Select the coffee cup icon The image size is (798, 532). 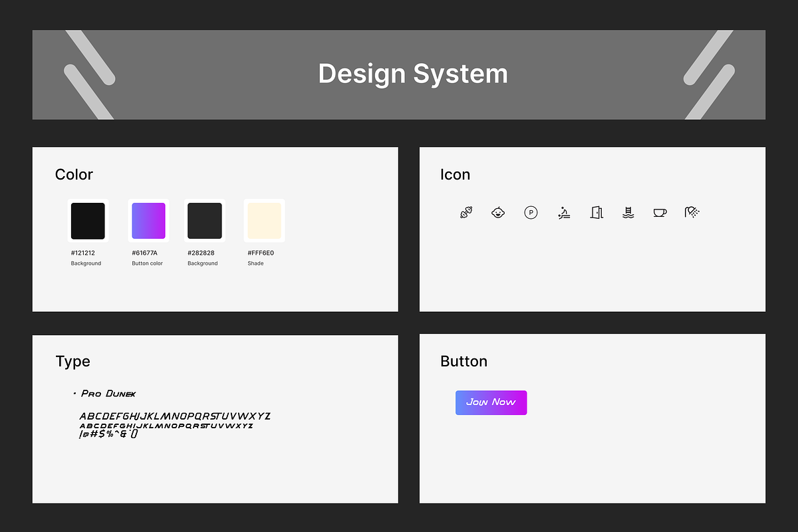(660, 213)
